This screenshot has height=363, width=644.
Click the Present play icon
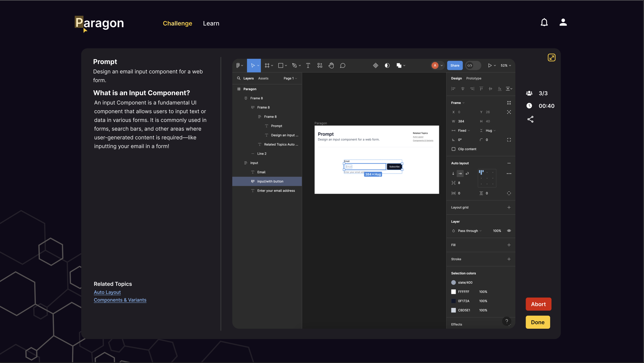click(x=490, y=65)
